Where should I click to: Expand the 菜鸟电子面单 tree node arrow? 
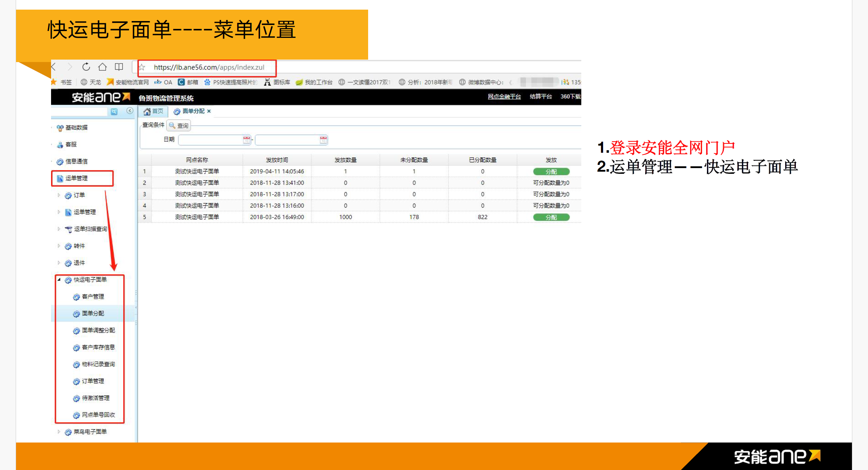(59, 432)
